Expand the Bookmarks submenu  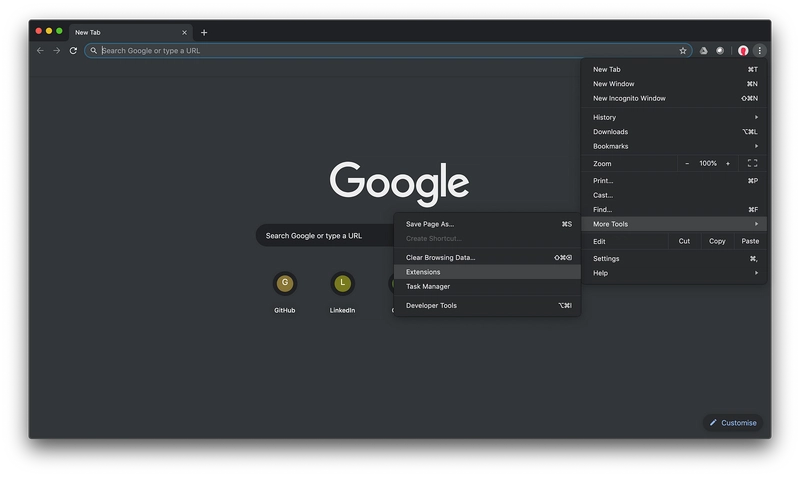pos(674,146)
